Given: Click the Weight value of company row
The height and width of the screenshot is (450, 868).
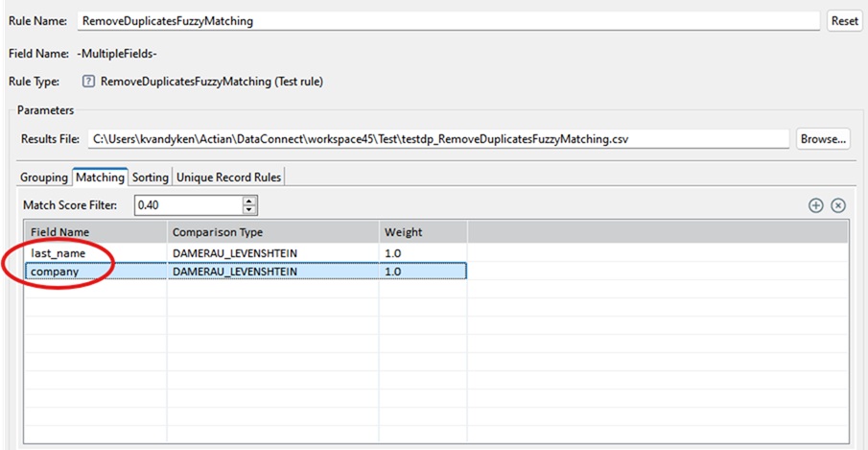Looking at the screenshot, I should click(x=422, y=272).
